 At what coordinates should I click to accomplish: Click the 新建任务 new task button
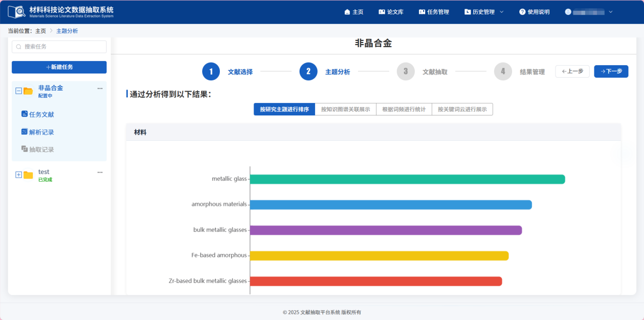click(59, 67)
